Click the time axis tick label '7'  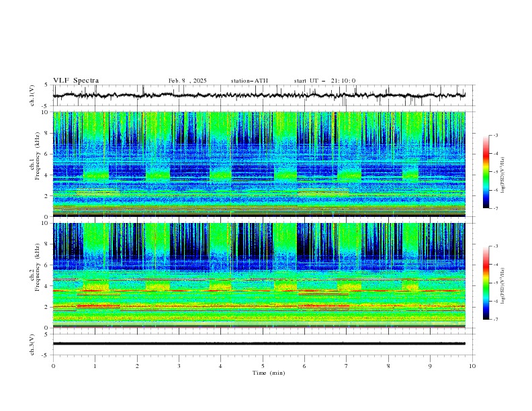[x=347, y=366]
